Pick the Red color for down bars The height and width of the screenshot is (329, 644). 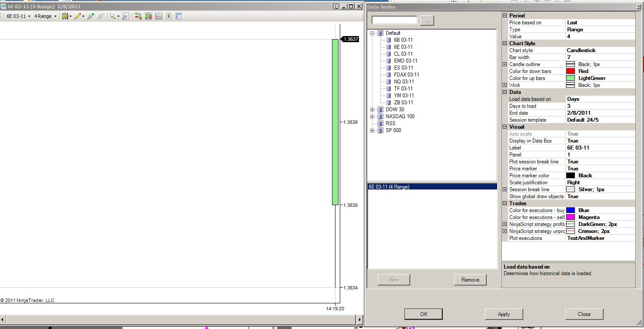(x=571, y=71)
